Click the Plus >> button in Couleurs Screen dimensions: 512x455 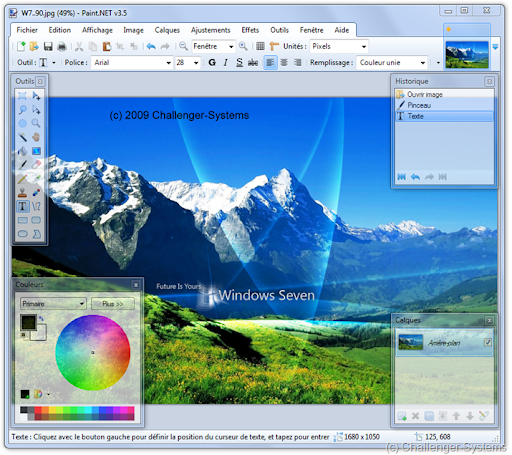click(113, 304)
